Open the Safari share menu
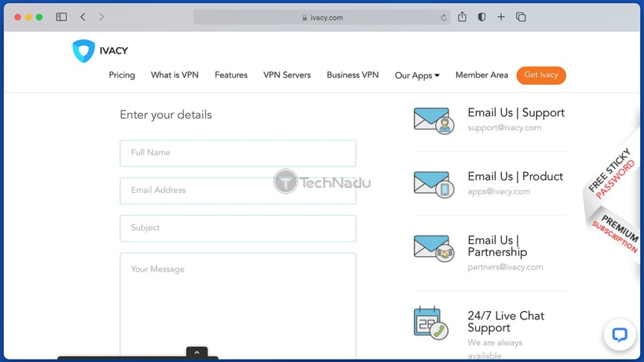Viewport: 644px width, 362px height. point(462,17)
